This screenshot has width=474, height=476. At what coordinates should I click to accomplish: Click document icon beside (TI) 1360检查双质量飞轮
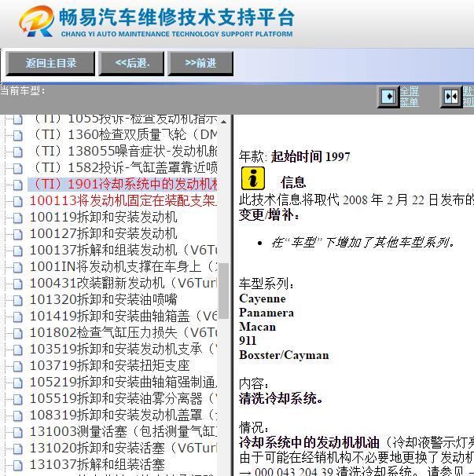click(x=17, y=136)
